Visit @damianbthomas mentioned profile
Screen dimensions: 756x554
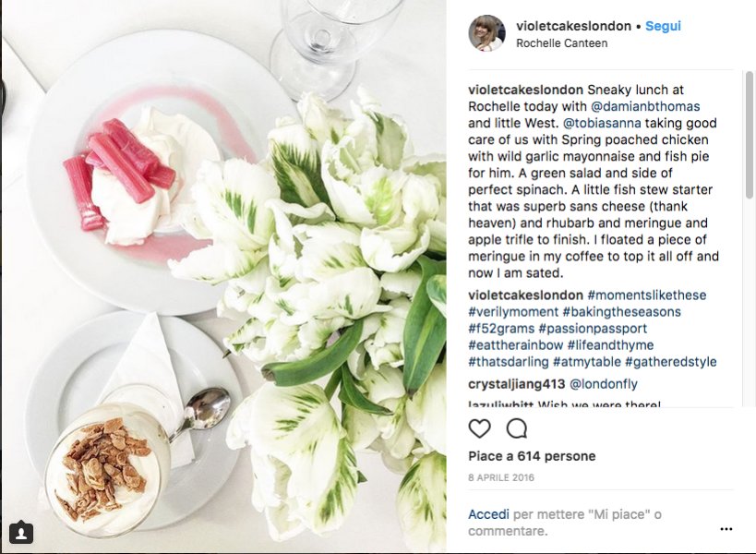point(645,106)
